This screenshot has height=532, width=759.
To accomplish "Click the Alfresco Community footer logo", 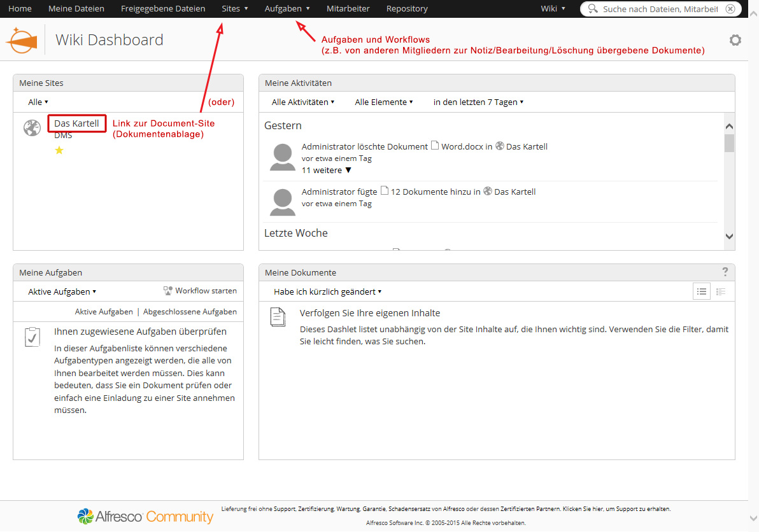I will [x=145, y=516].
